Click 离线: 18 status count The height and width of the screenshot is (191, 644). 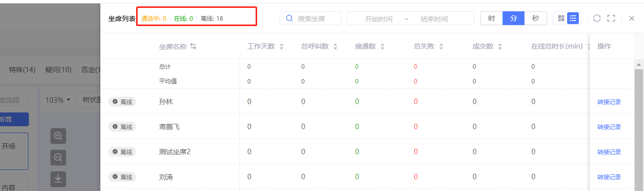212,18
